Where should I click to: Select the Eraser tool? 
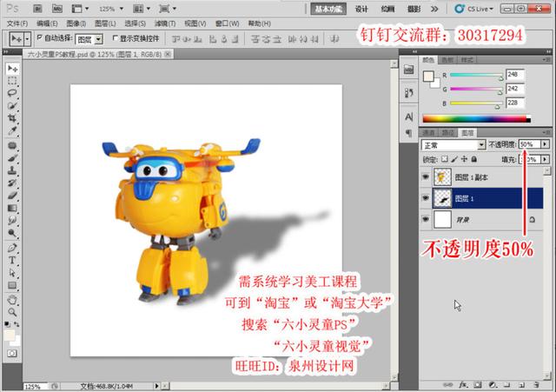click(12, 196)
